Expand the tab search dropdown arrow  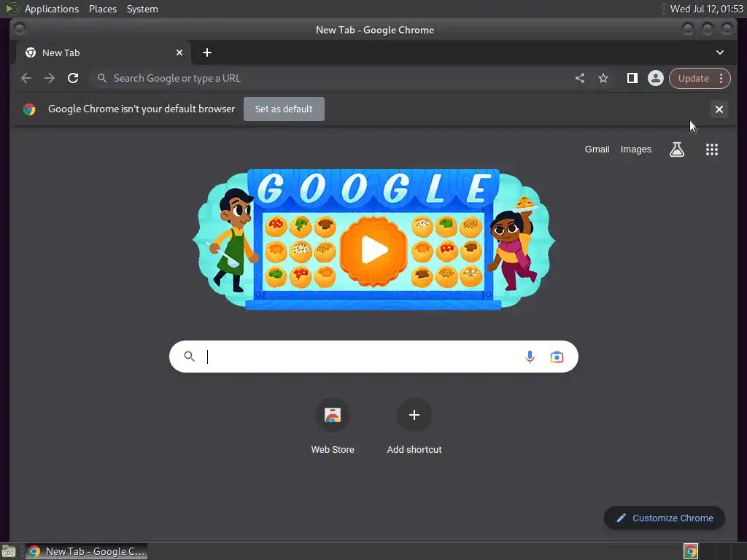720,52
